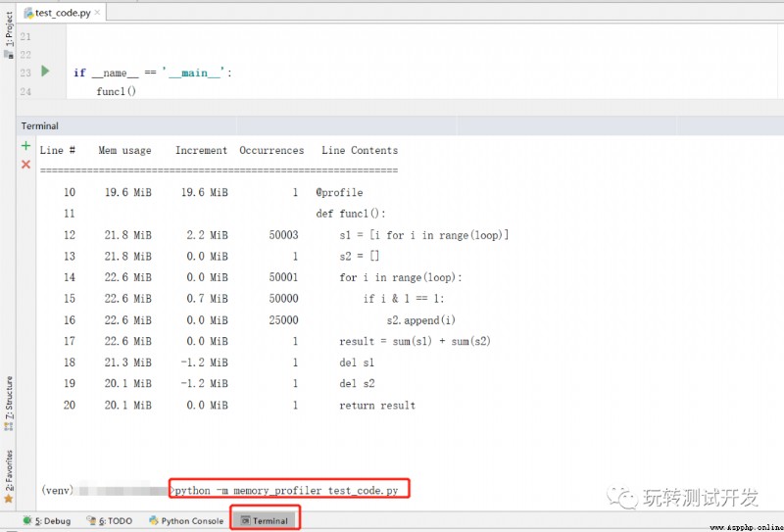
Task: Click 21.3 MiB memory usage value
Action: tap(128, 363)
